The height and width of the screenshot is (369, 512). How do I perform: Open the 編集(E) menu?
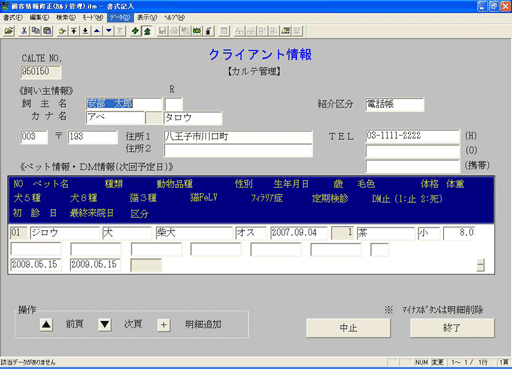point(39,17)
